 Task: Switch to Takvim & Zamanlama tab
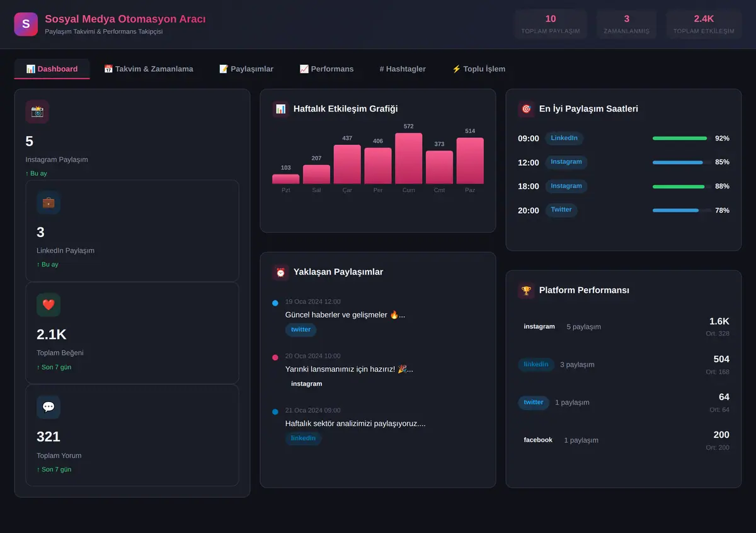click(149, 69)
